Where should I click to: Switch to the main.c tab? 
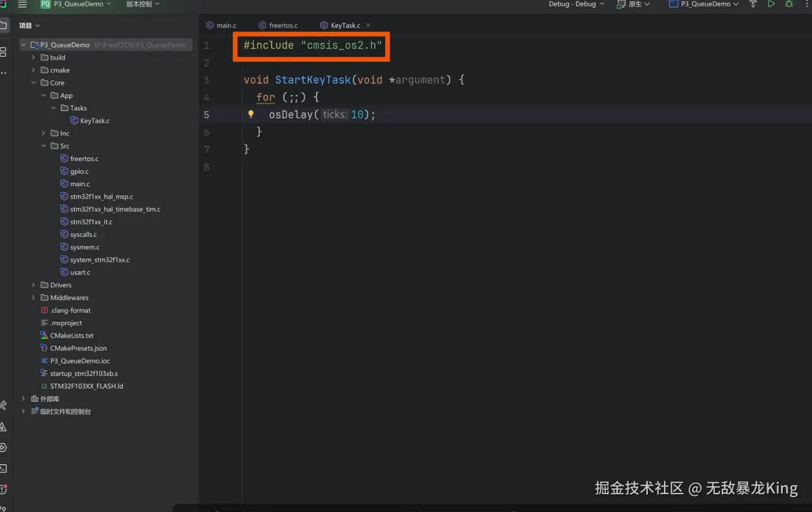(221, 25)
